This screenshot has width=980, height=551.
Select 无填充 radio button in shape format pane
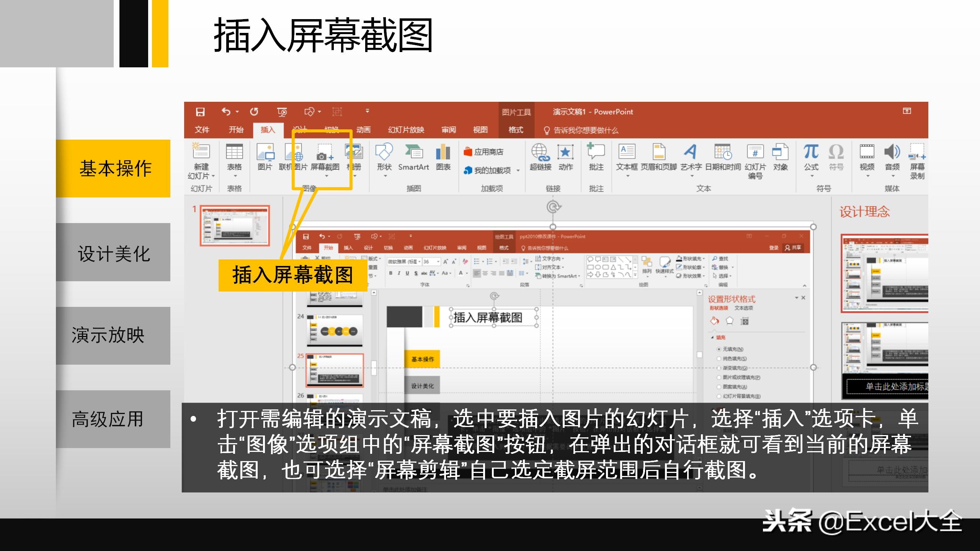pos(719,350)
